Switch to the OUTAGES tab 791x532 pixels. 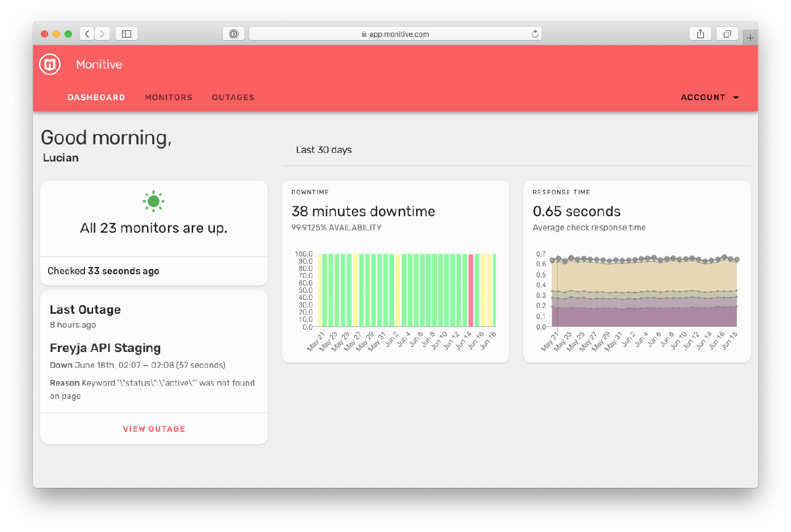(233, 97)
